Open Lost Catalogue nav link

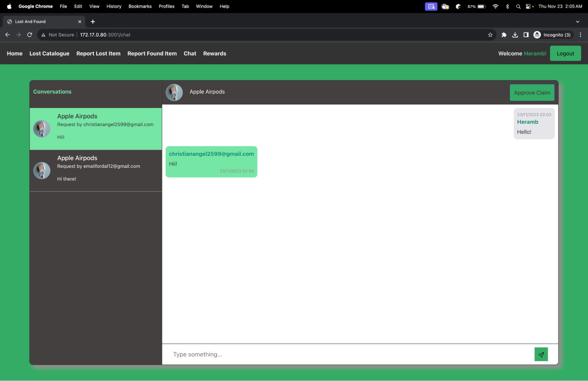point(49,54)
